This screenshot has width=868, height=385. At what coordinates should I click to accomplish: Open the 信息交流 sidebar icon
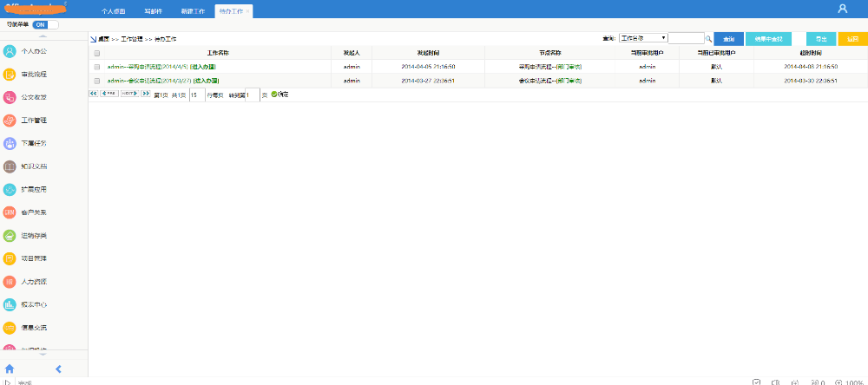coord(10,328)
